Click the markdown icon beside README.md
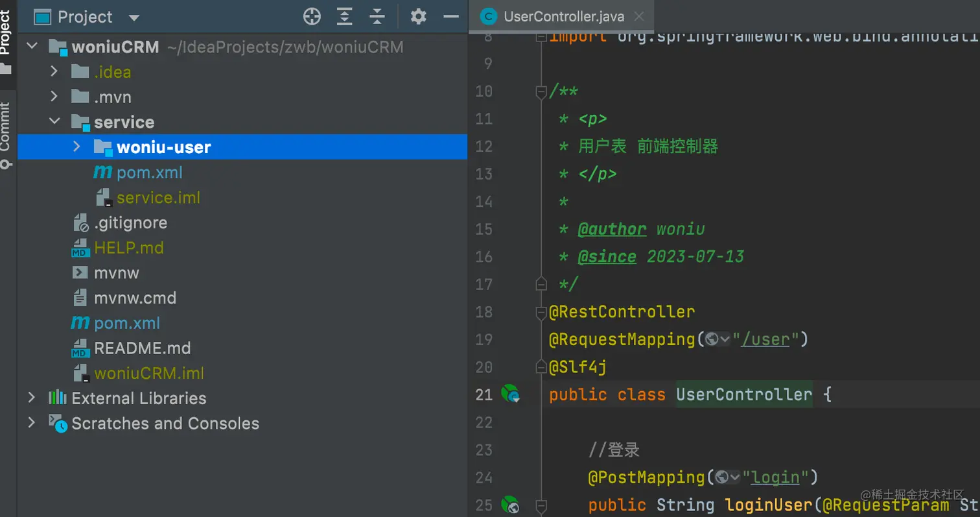Screen dimensions: 980x517 tap(80, 348)
